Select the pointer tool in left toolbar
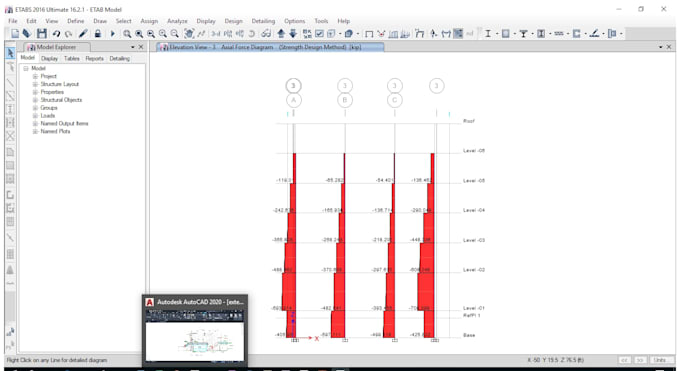The width and height of the screenshot is (680, 371). click(x=10, y=53)
